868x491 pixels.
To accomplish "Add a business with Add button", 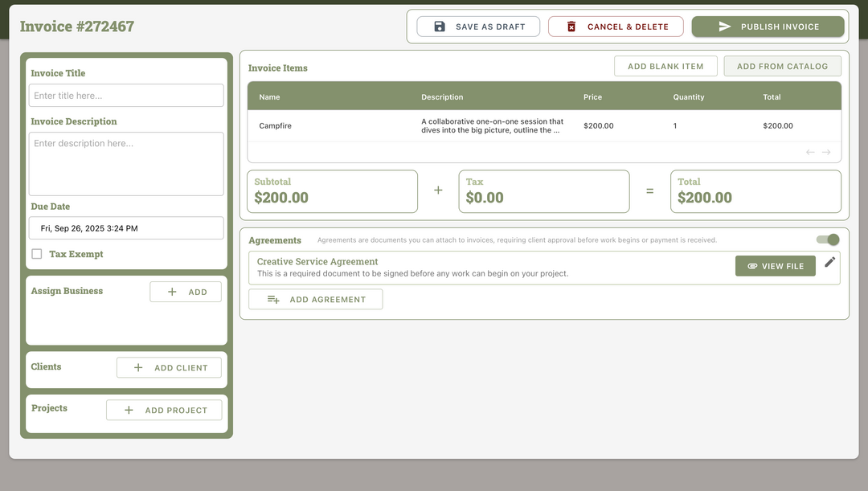I will point(186,292).
